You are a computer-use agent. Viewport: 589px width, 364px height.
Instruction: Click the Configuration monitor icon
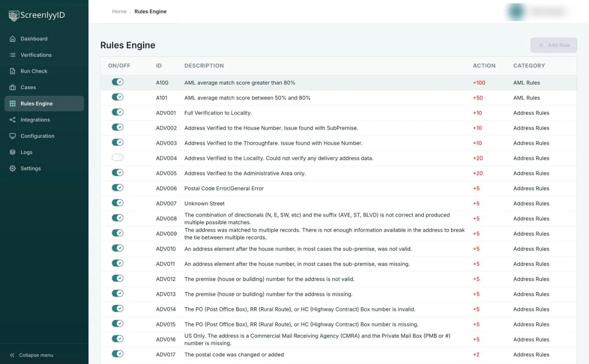point(13,136)
